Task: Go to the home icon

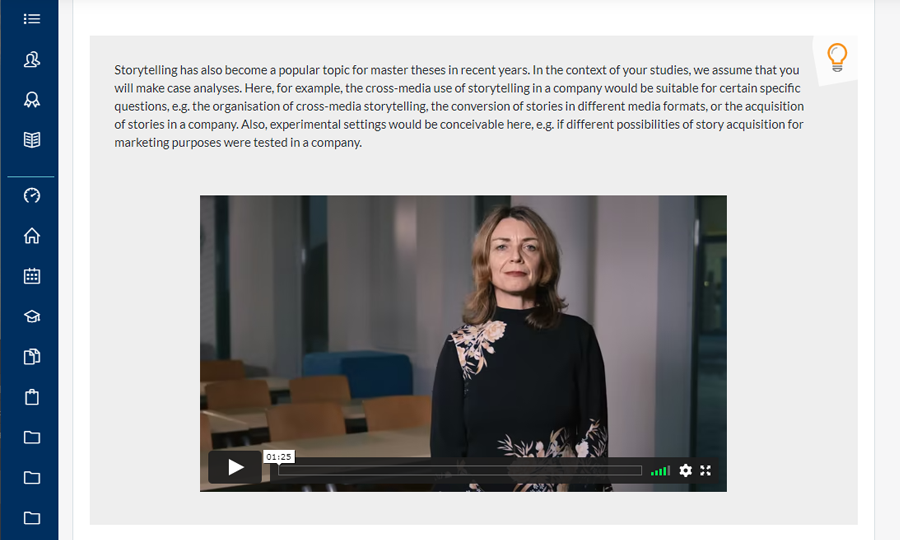Action: pyautogui.click(x=32, y=236)
